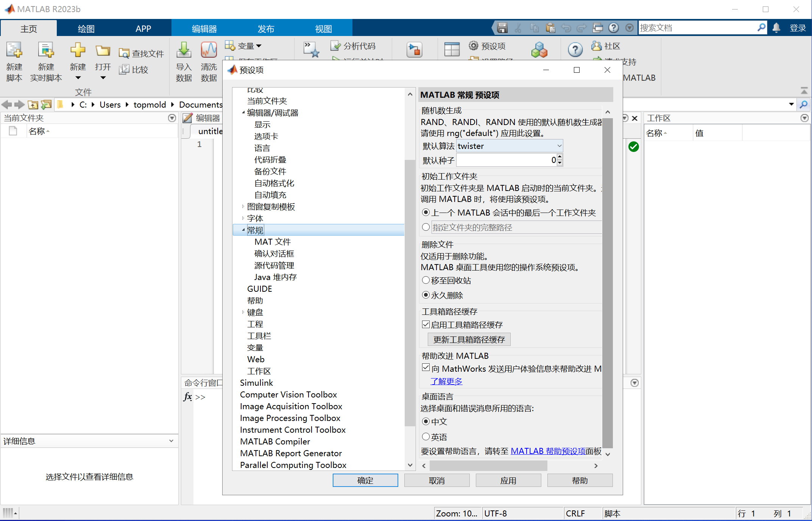
Task: Click the Import Data (导入数据) icon
Action: (x=184, y=50)
